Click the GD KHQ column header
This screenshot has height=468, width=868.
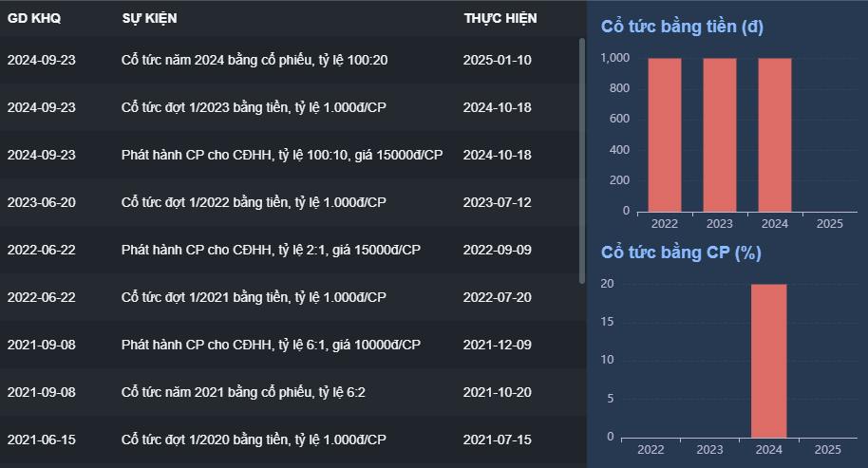[33, 18]
